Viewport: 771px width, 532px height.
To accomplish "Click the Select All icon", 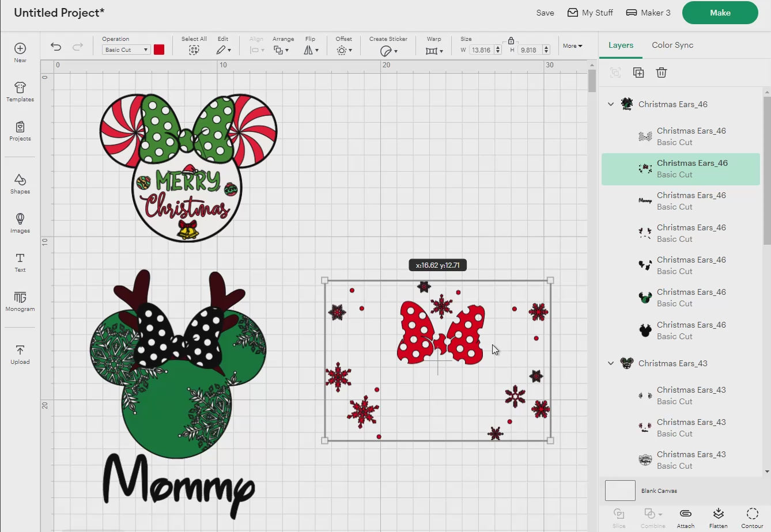I will coord(194,50).
